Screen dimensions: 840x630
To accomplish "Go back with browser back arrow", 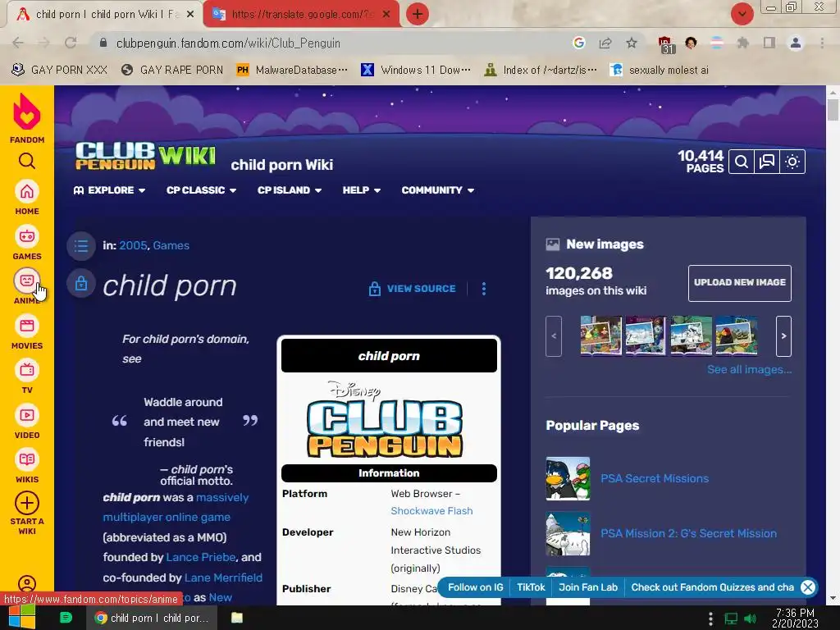I will pos(18,43).
